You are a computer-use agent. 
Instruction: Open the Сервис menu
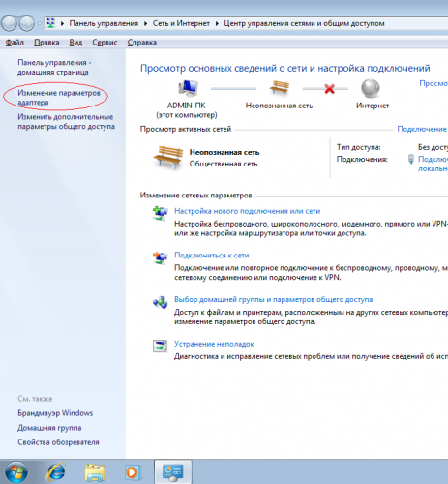[105, 43]
